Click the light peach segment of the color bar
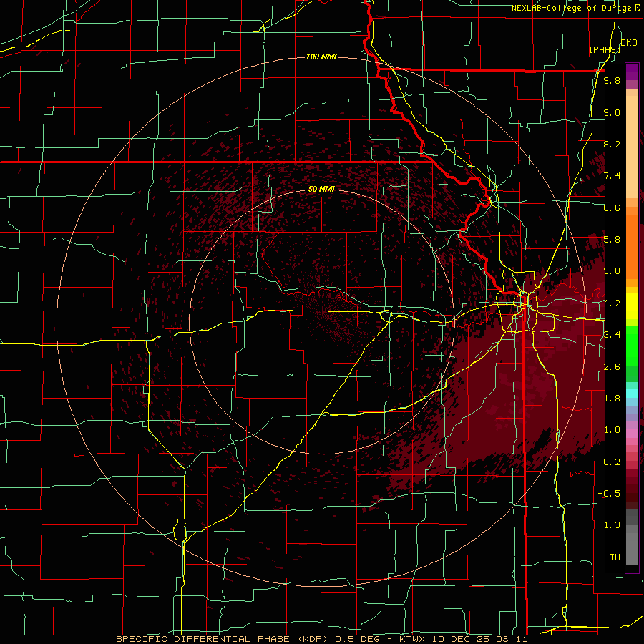This screenshot has height=644, width=644. click(x=632, y=148)
